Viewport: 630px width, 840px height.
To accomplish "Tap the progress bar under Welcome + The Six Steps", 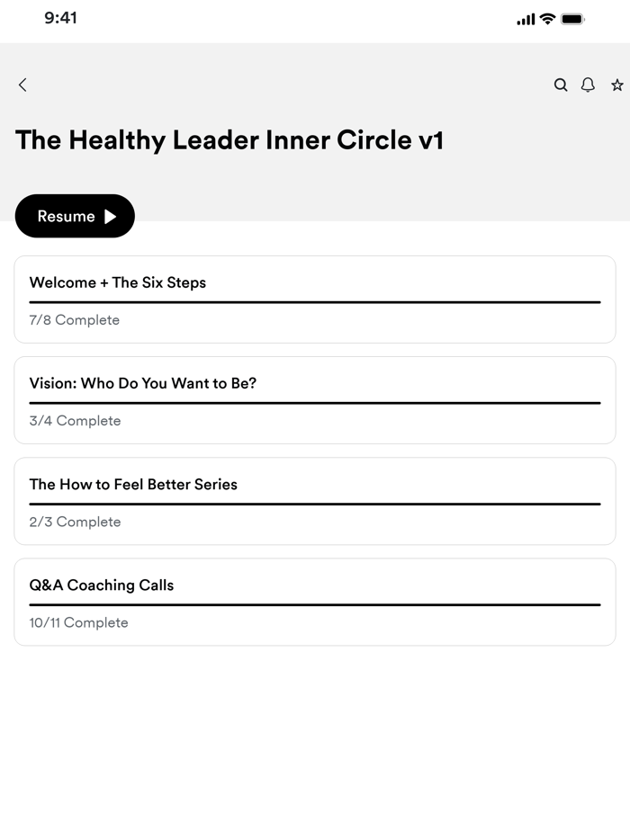I will coord(314,300).
